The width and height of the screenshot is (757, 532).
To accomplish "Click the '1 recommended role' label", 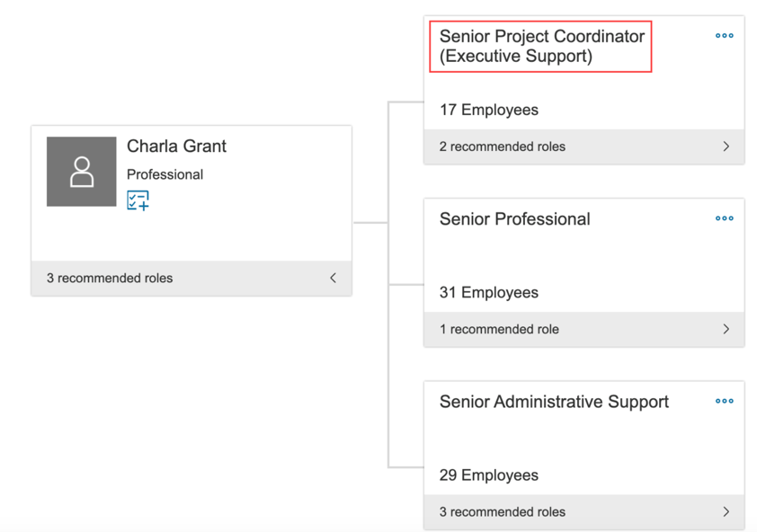I will coord(499,329).
